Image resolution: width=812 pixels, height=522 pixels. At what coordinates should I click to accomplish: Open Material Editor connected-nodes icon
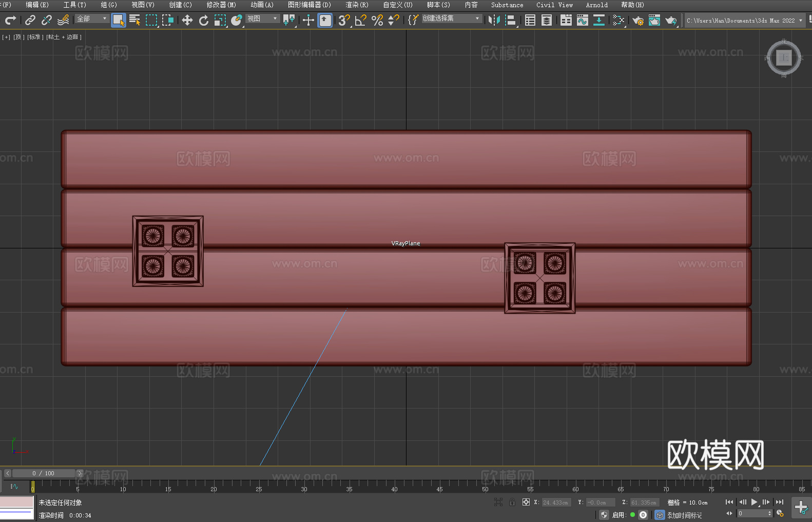618,20
